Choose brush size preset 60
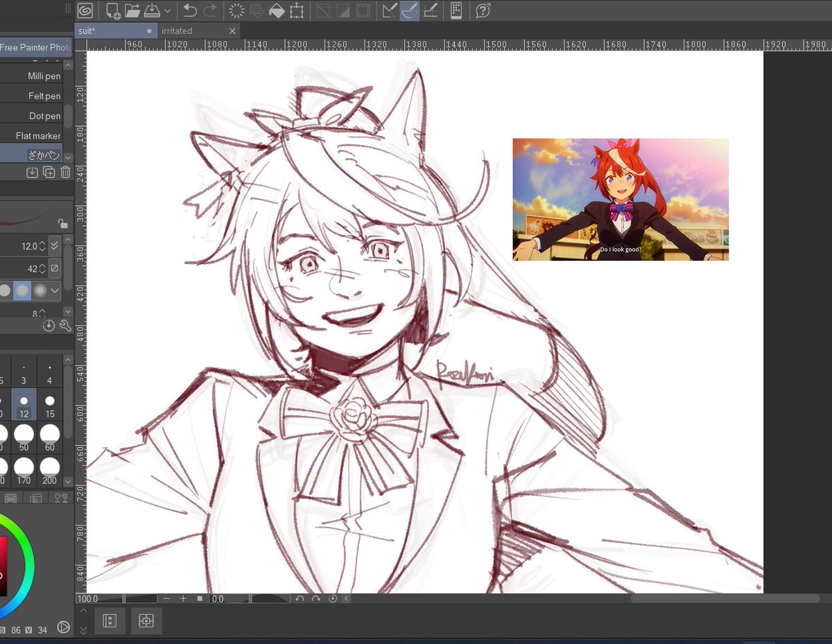The image size is (832, 644). [49, 438]
